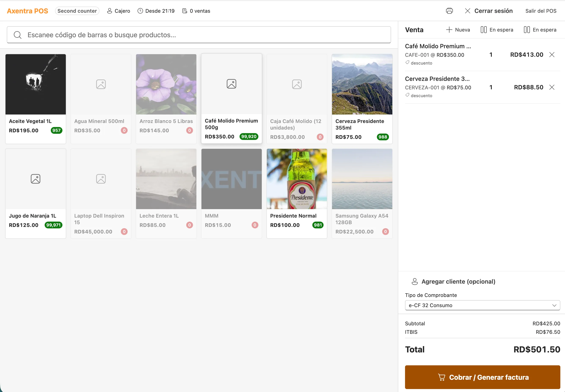Screen dimensions: 565x392
Task: Click the cart icon on Cobrar button
Action: tap(441, 377)
